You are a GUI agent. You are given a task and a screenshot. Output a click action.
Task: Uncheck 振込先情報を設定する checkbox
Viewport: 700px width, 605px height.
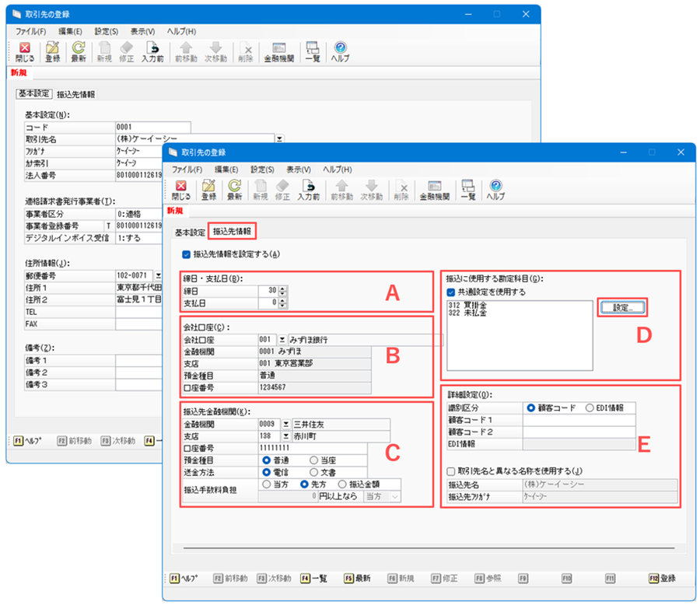tap(186, 254)
